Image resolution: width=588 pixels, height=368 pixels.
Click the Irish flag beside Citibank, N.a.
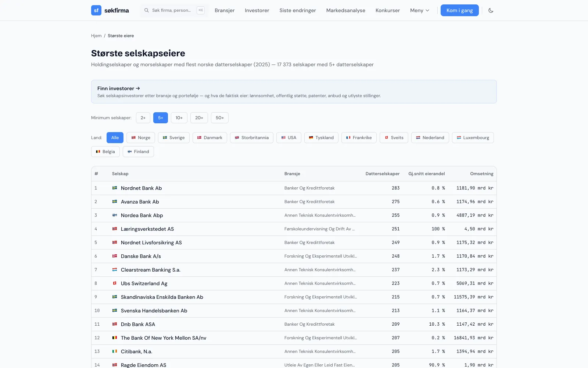115,351
